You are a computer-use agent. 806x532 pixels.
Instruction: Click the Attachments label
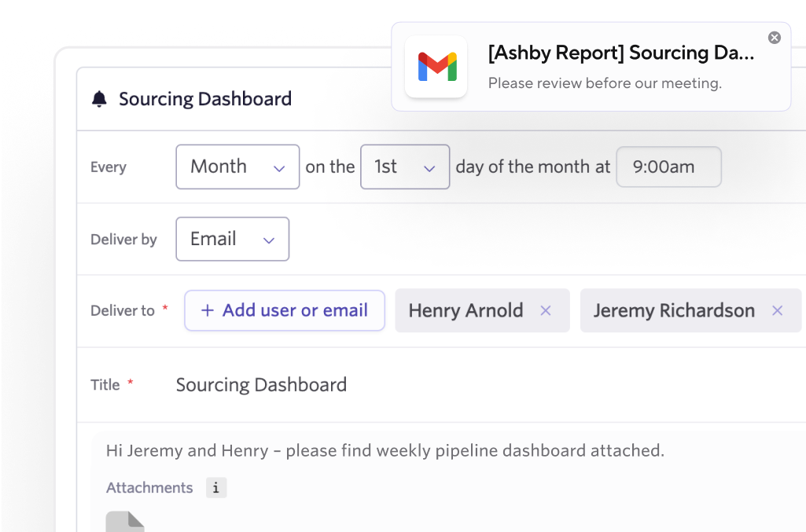[x=149, y=487]
